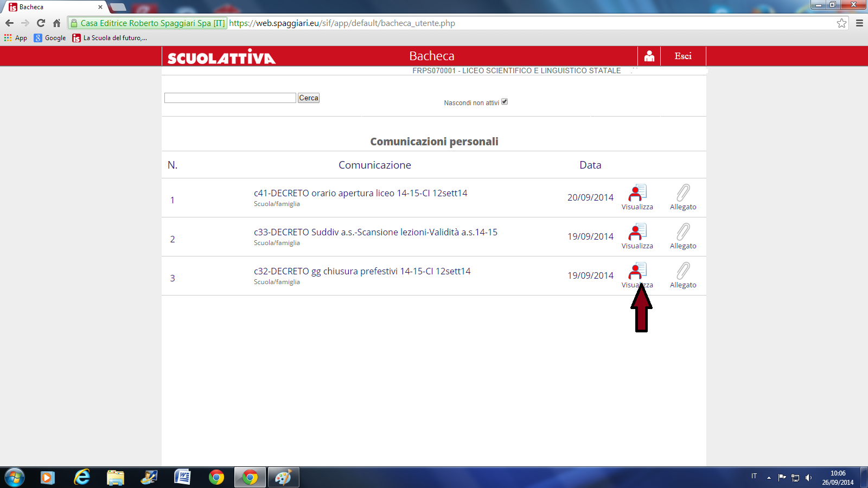Image resolution: width=868 pixels, height=488 pixels.
Task: Open Internet Explorer from taskbar
Action: (82, 478)
